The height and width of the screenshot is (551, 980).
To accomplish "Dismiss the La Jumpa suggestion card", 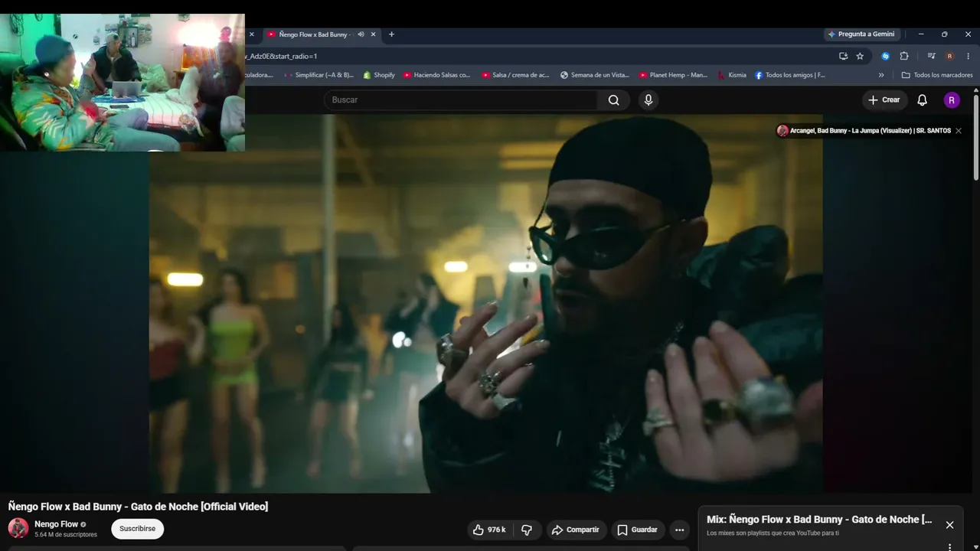I will [x=959, y=131].
